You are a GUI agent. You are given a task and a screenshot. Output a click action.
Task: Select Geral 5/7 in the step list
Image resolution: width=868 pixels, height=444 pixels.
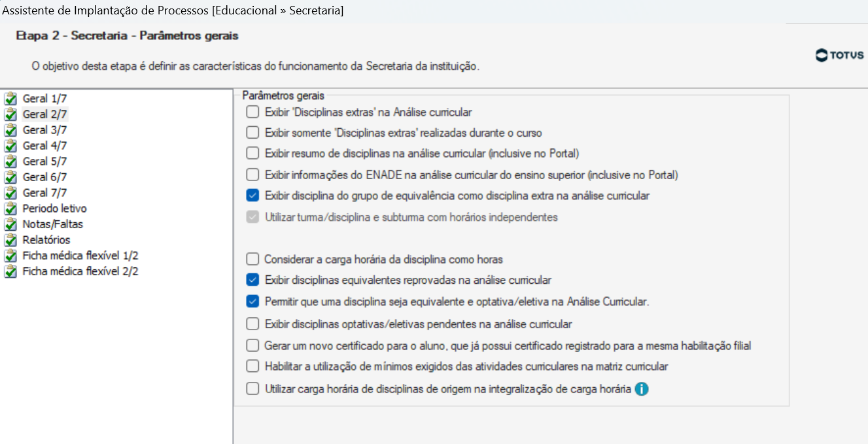(x=44, y=162)
